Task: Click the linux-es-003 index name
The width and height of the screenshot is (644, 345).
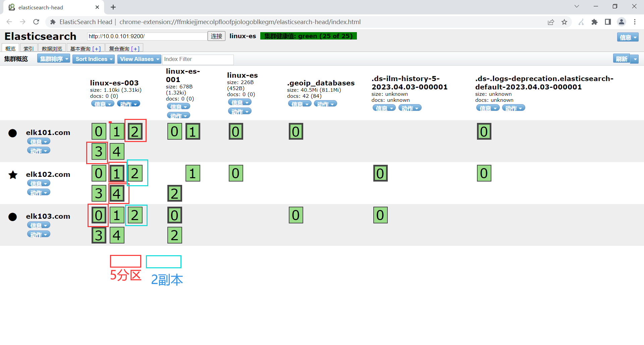Action: 114,83
